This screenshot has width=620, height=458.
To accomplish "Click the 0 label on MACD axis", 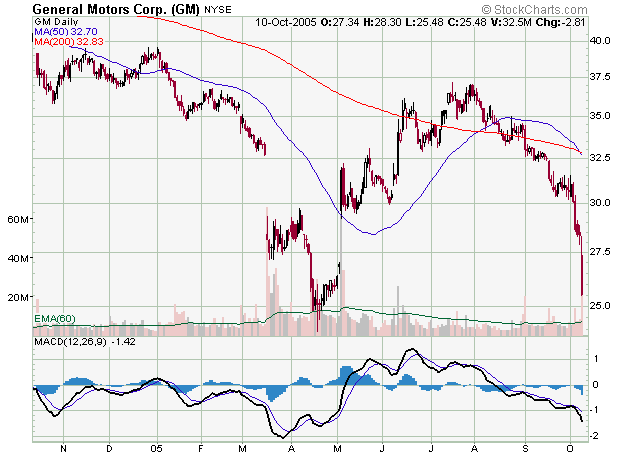I will 595,384.
